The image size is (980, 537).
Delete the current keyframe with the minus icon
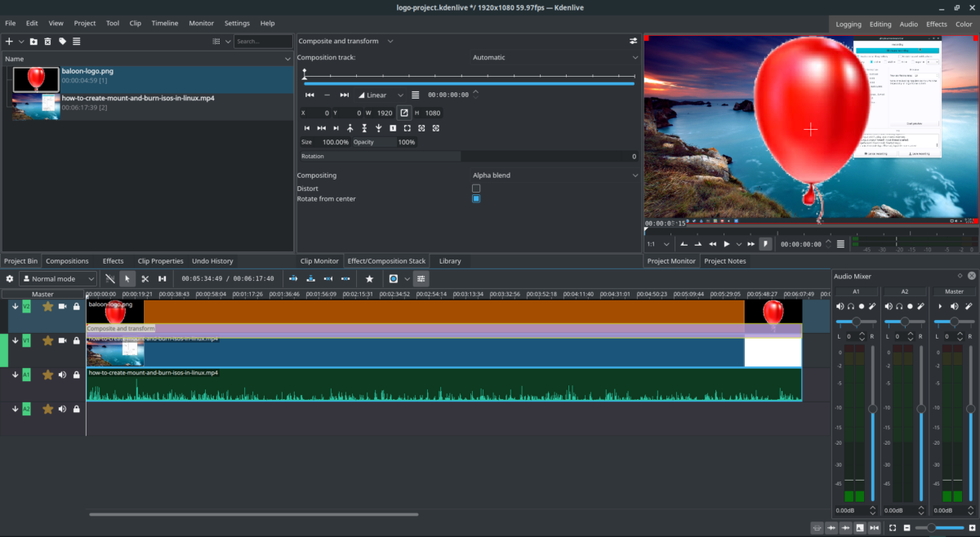327,95
